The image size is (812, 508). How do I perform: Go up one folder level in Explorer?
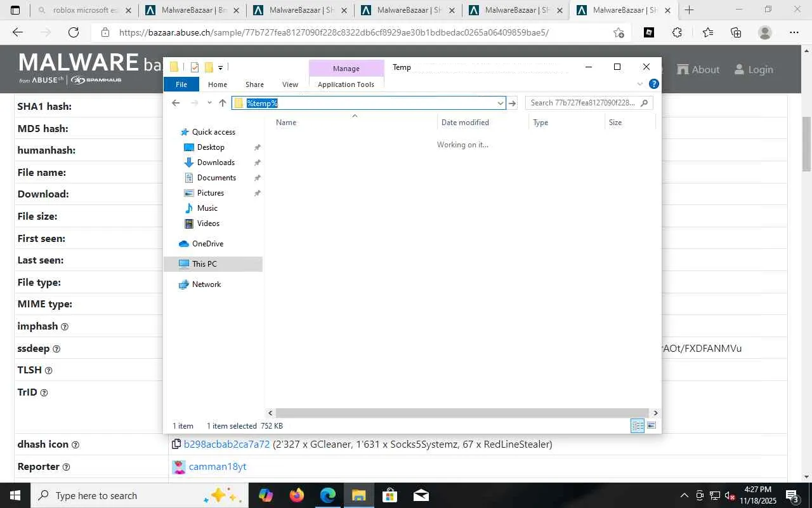[222, 103]
